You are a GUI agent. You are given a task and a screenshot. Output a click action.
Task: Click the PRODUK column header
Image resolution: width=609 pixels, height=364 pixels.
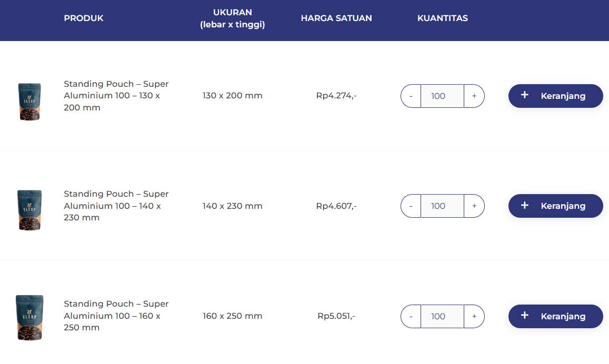(x=84, y=18)
